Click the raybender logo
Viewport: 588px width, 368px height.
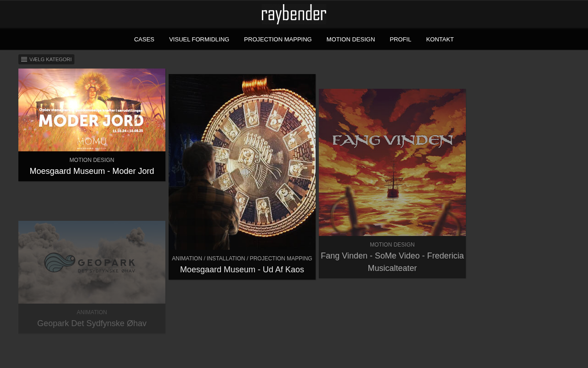(294, 14)
